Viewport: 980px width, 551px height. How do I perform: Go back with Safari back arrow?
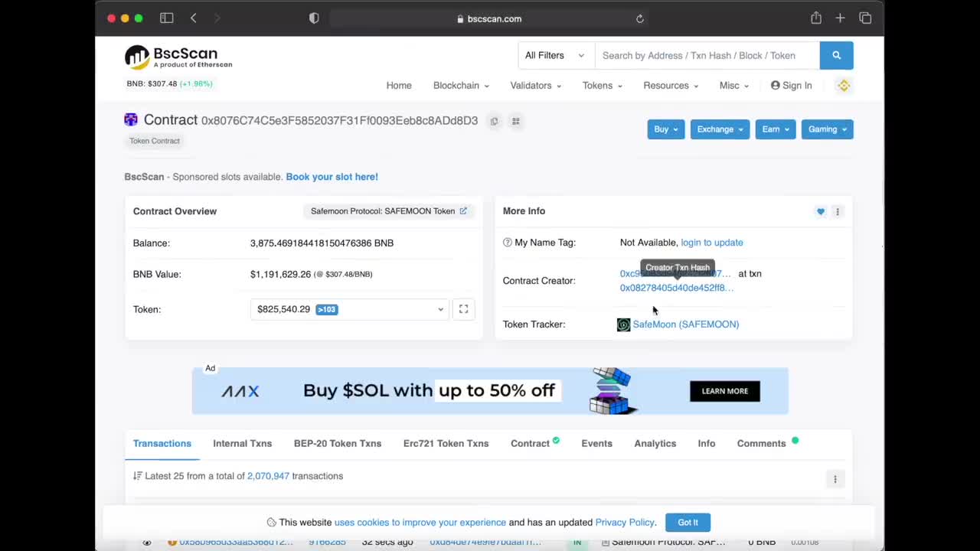coord(194,18)
